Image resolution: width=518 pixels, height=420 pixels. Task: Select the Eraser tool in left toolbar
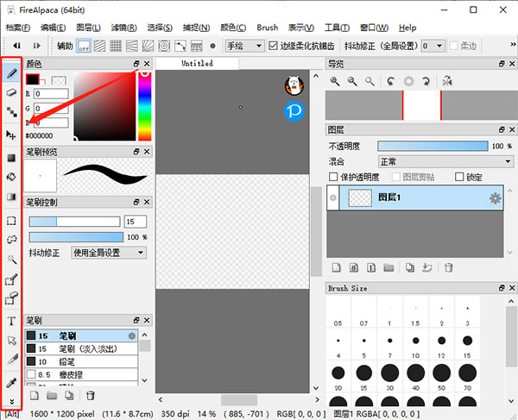click(x=11, y=91)
